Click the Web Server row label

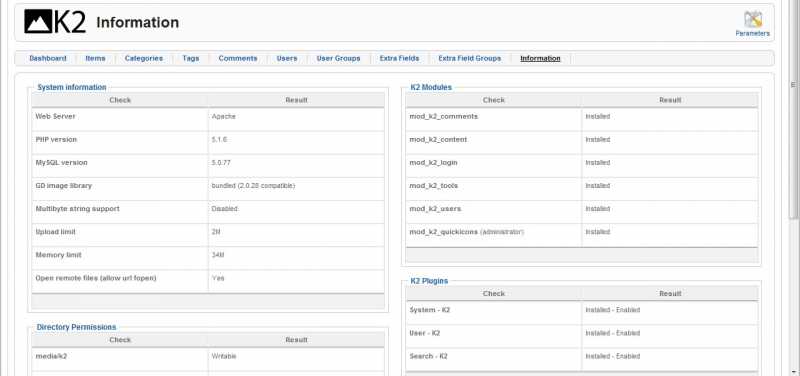pos(56,116)
